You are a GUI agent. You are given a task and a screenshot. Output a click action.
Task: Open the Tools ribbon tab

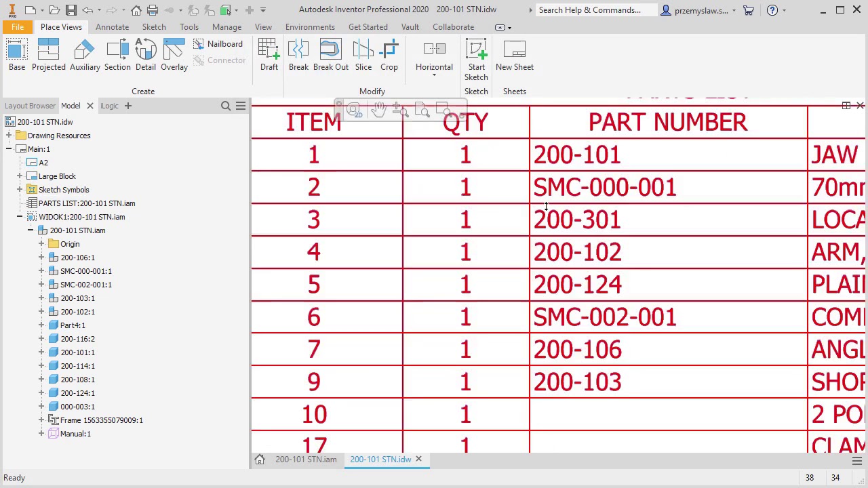pyautogui.click(x=189, y=27)
